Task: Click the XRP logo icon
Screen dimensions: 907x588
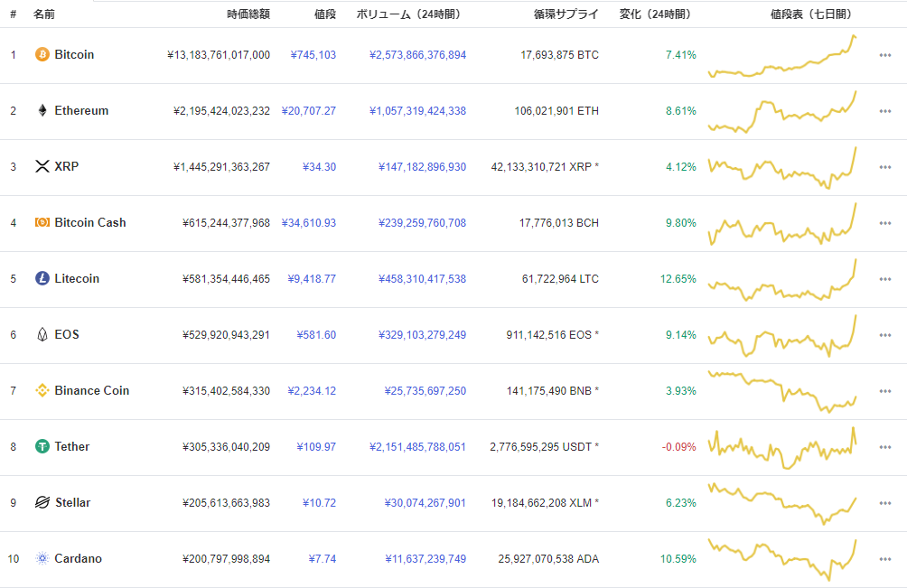Action: click(42, 166)
